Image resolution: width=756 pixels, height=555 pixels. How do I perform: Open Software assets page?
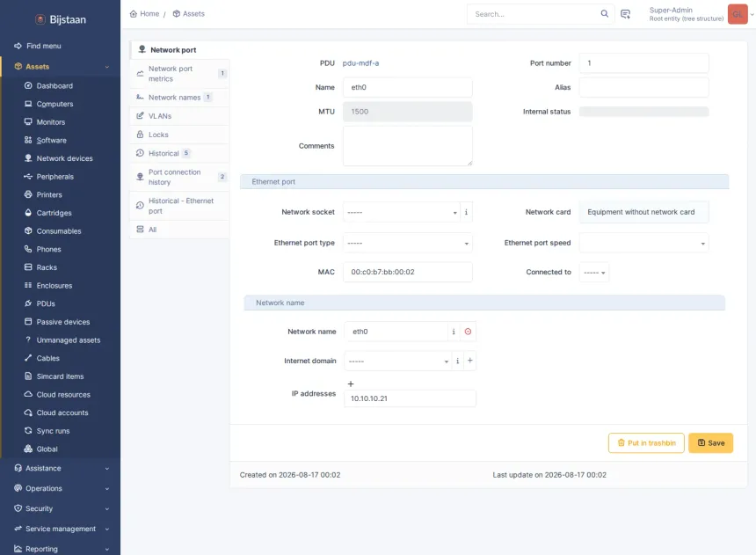coord(51,141)
